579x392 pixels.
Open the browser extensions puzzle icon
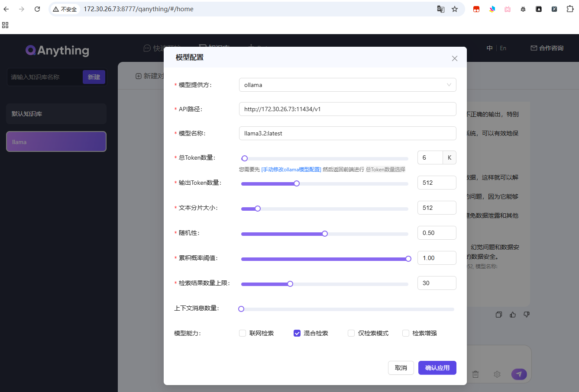click(x=570, y=9)
